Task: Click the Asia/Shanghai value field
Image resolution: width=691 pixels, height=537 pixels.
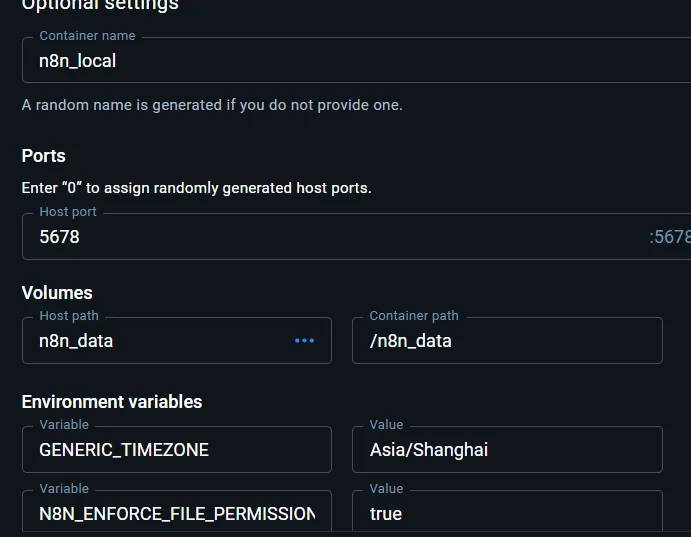Action: [x=507, y=450]
